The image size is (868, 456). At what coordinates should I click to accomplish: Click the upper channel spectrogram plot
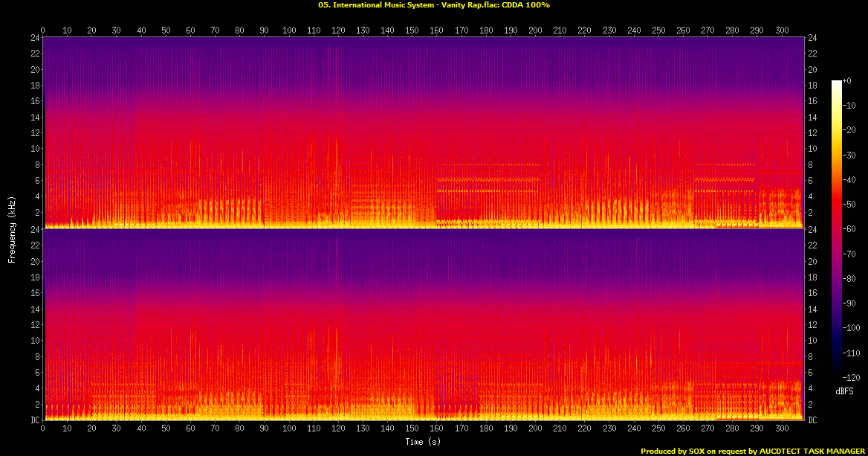click(x=423, y=132)
